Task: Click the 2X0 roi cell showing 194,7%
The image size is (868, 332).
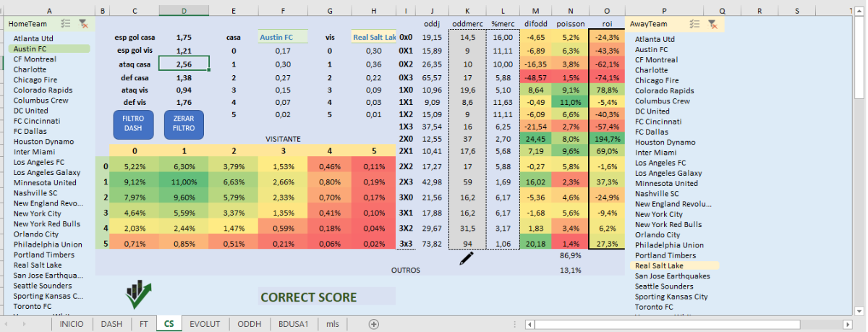Action: pos(606,139)
